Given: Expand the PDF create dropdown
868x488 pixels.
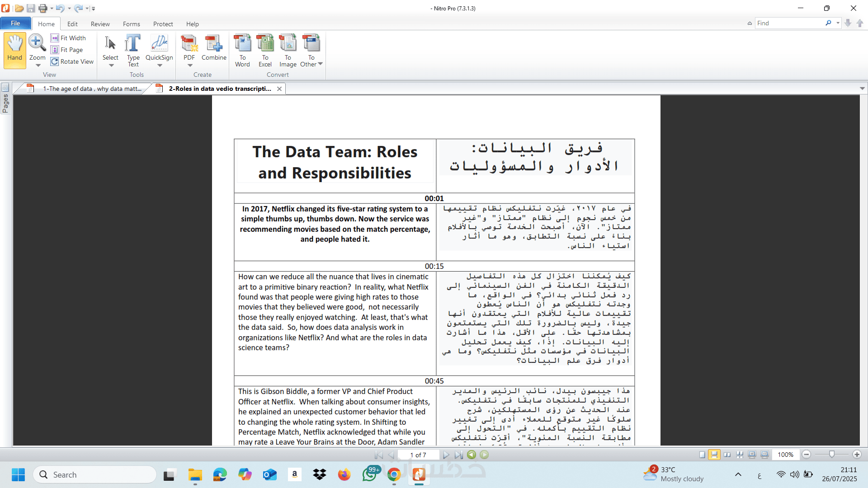Looking at the screenshot, I should pos(190,65).
